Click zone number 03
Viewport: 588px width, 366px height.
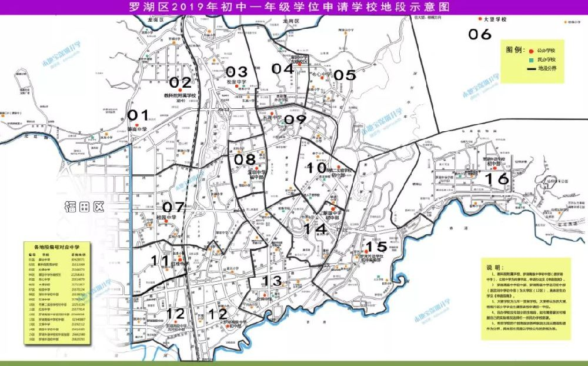(x=236, y=71)
